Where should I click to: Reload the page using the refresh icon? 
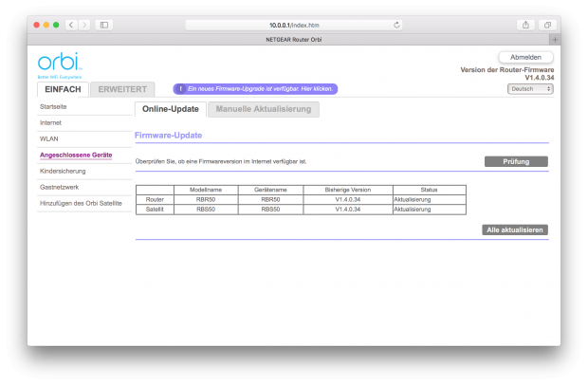pyautogui.click(x=396, y=25)
